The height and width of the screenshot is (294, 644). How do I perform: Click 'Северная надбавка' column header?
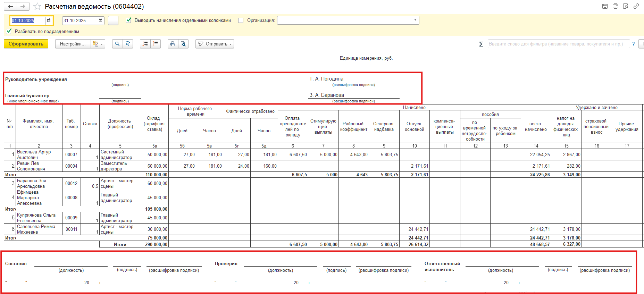pyautogui.click(x=384, y=127)
